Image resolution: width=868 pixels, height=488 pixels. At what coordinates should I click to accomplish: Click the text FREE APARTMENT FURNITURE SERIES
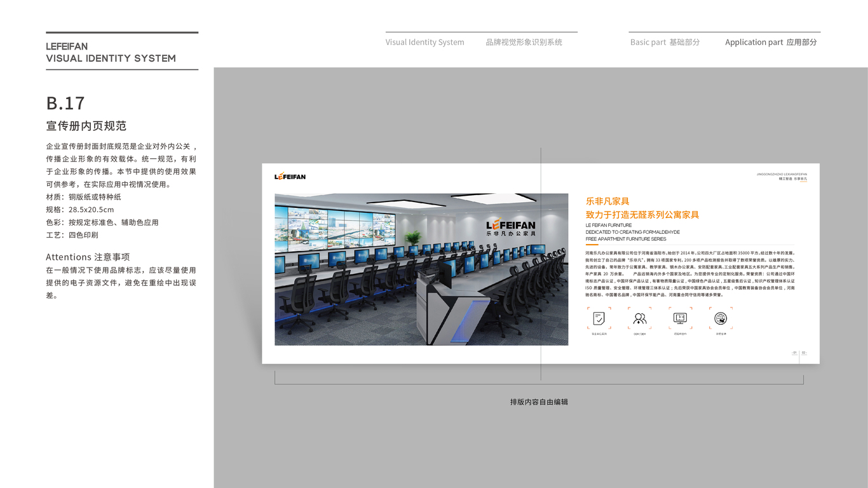tap(626, 240)
